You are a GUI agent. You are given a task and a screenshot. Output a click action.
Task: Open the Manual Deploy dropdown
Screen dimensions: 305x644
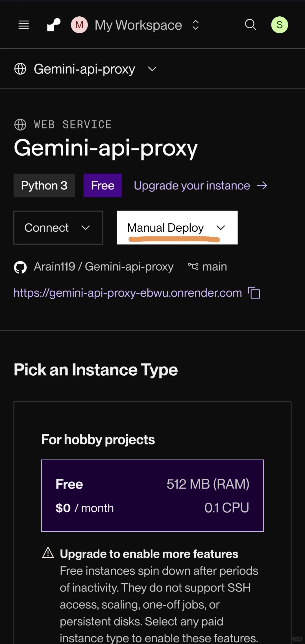coord(177,228)
